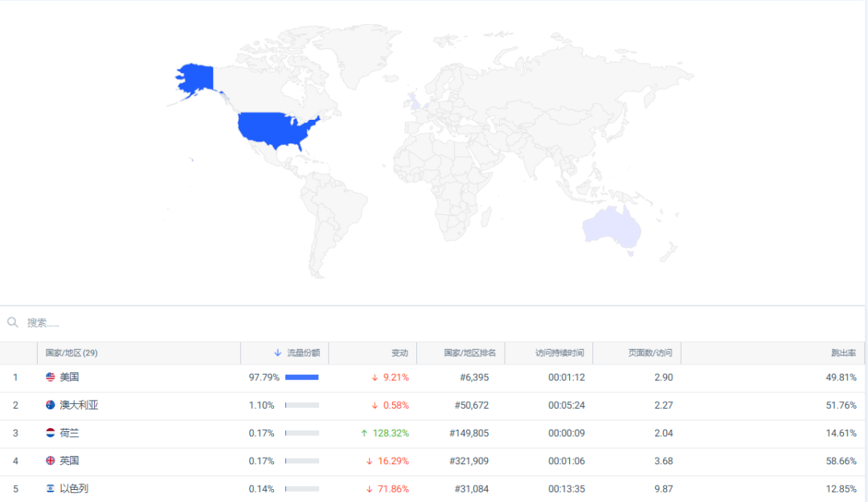Click the Australia flag icon
The height and width of the screenshot is (502, 868).
[x=51, y=405]
